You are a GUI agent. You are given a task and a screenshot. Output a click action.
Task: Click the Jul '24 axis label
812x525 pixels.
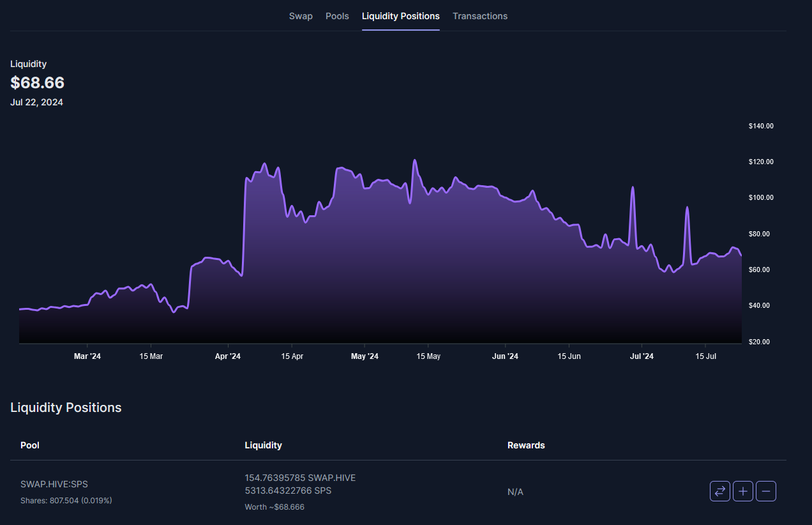pos(642,356)
